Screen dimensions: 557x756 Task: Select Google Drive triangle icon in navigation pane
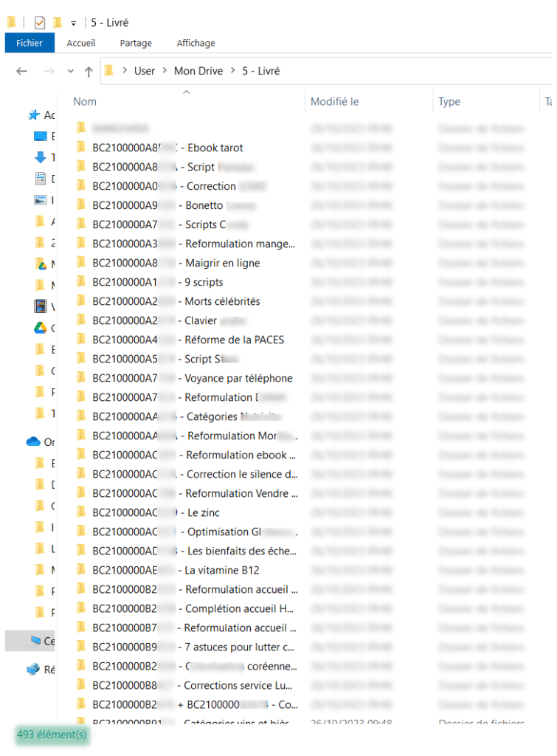[41, 328]
